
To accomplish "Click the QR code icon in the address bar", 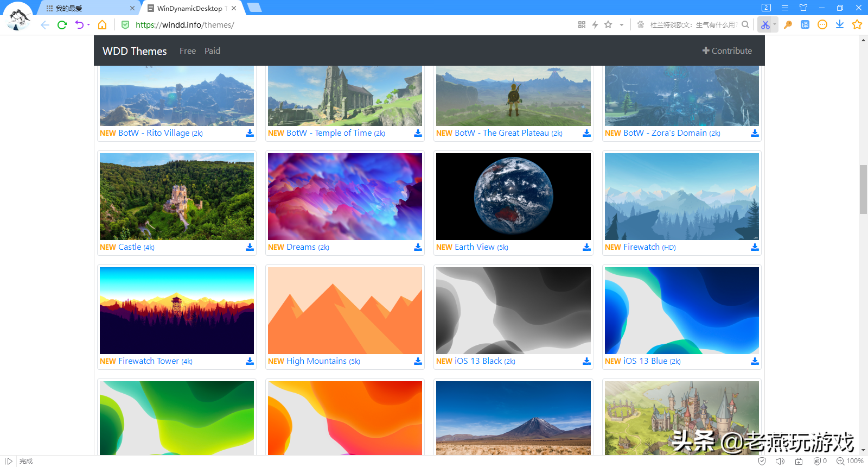I will click(x=582, y=25).
